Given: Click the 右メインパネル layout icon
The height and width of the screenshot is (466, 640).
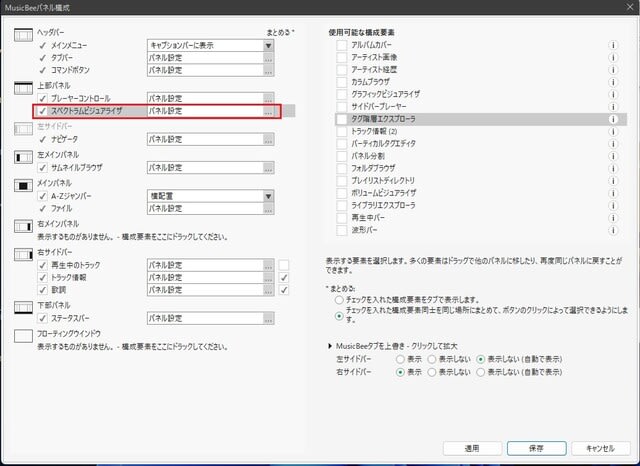Looking at the screenshot, I should [23, 226].
